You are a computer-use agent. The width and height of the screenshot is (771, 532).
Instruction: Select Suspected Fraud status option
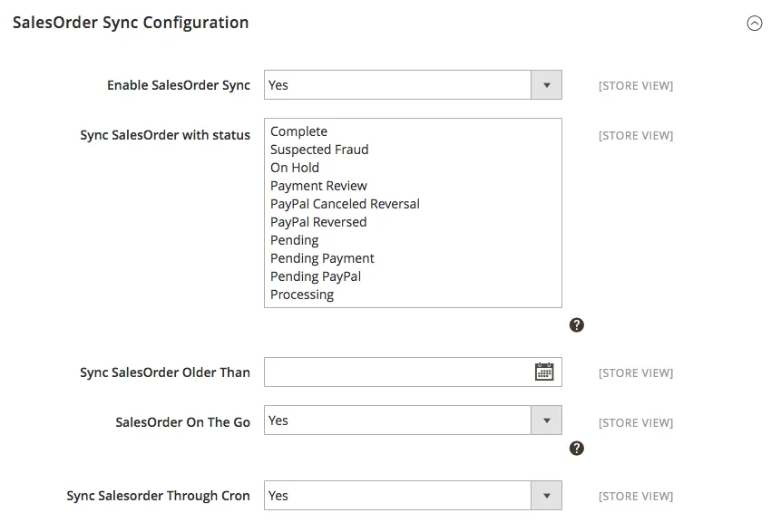(319, 150)
